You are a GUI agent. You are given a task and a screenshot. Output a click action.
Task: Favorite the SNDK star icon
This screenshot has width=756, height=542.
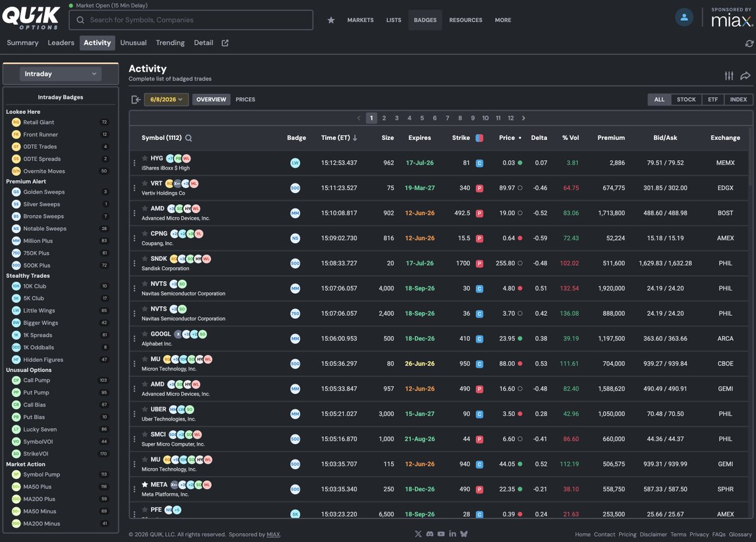point(145,258)
